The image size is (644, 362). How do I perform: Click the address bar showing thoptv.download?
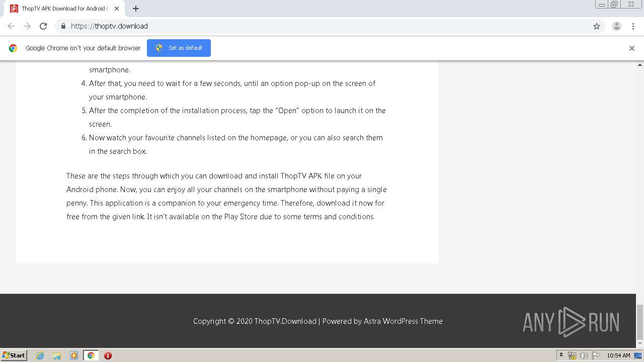pyautogui.click(x=322, y=26)
